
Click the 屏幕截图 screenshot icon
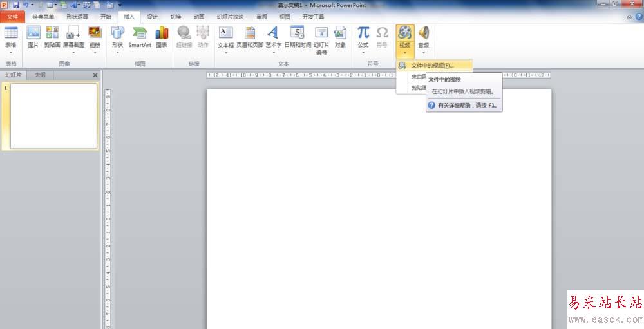coord(73,33)
